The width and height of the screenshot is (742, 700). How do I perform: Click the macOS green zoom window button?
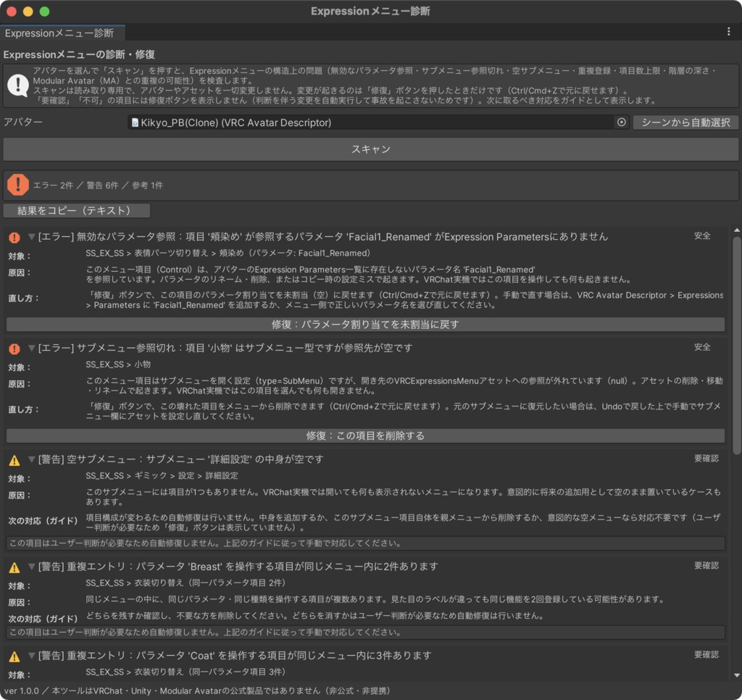44,12
